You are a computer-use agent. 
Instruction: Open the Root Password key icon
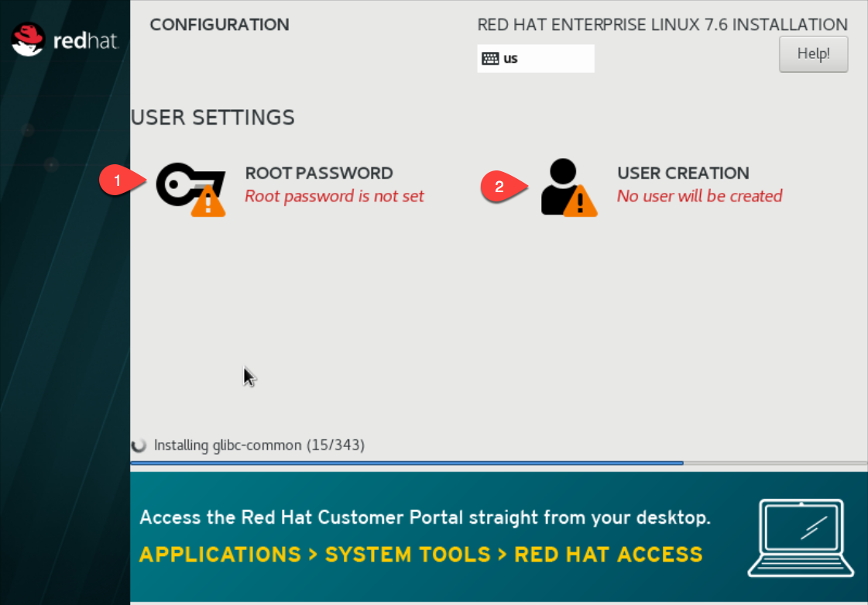coord(191,189)
